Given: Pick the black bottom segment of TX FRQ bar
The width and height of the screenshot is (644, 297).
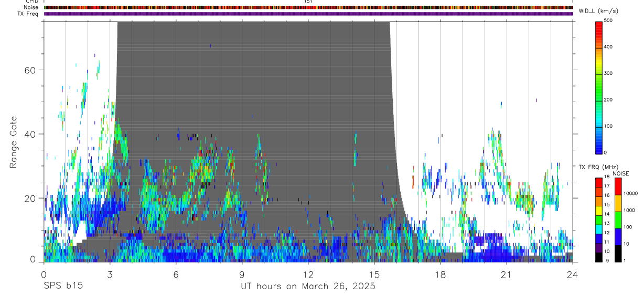Looking at the screenshot, I should pos(599,257).
